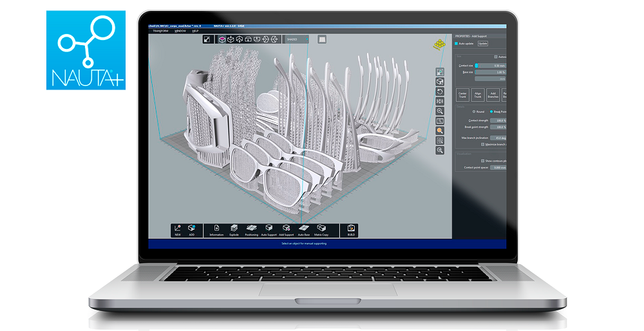Click the orange highlighted magnifier icon
Image resolution: width=644 pixels, height=331 pixels.
pyautogui.click(x=439, y=131)
